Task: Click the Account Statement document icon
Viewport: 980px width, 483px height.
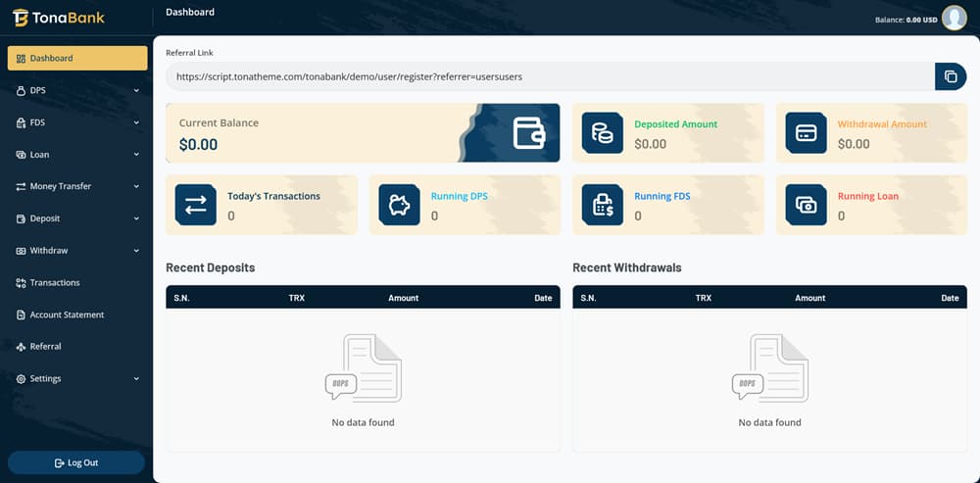Action: pyautogui.click(x=21, y=314)
